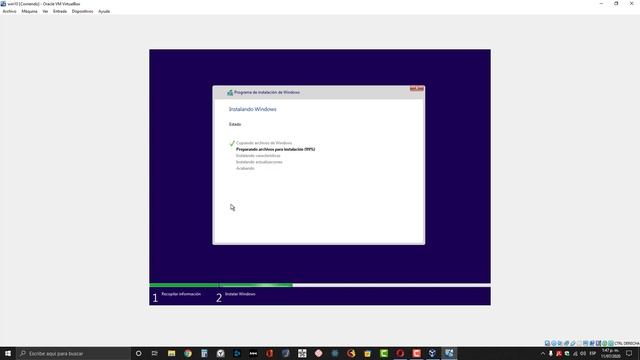Click the network indicator in VirtualBox status bar

pos(567,343)
